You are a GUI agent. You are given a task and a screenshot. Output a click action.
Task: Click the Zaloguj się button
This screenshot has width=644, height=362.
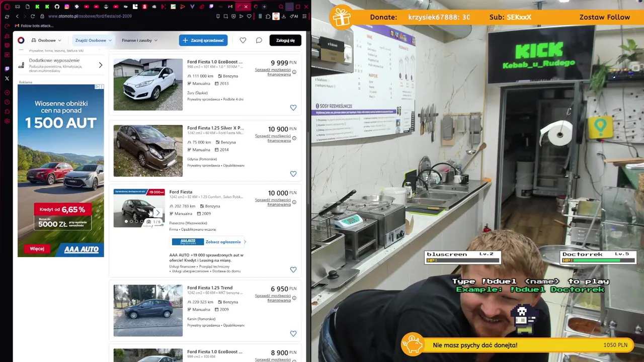[x=285, y=40]
